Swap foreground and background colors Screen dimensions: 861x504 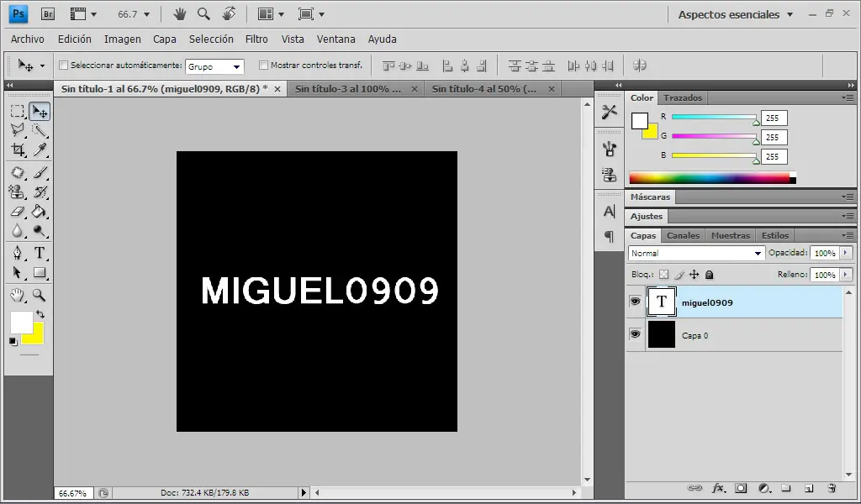[x=40, y=314]
